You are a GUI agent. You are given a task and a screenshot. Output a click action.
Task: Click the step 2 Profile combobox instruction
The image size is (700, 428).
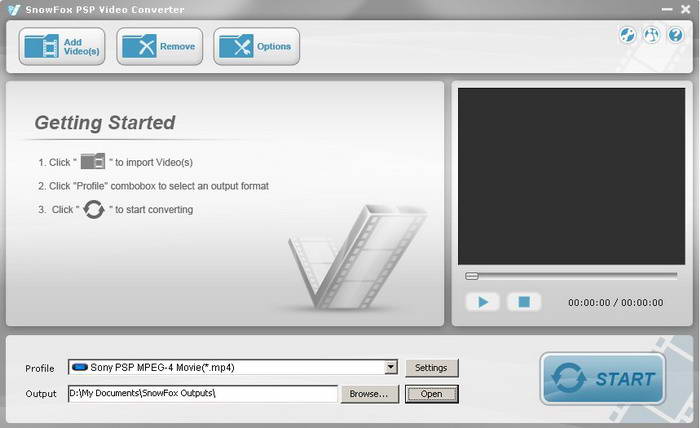tap(154, 186)
